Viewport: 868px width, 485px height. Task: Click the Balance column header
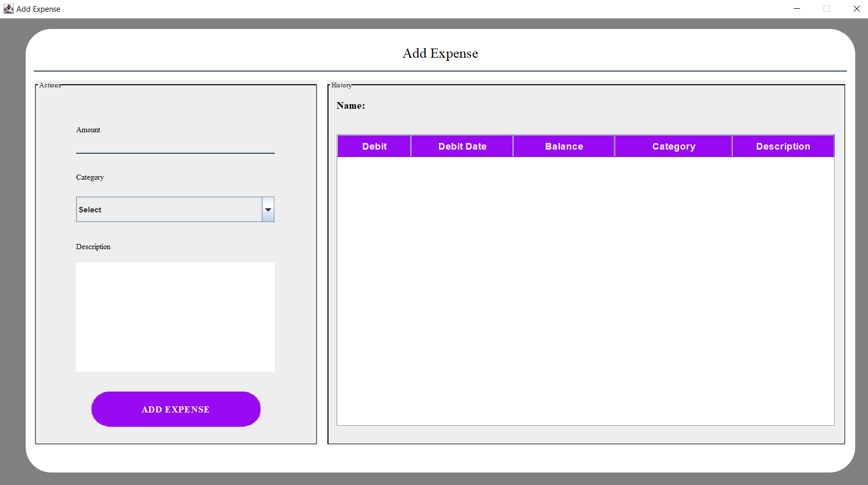click(564, 147)
